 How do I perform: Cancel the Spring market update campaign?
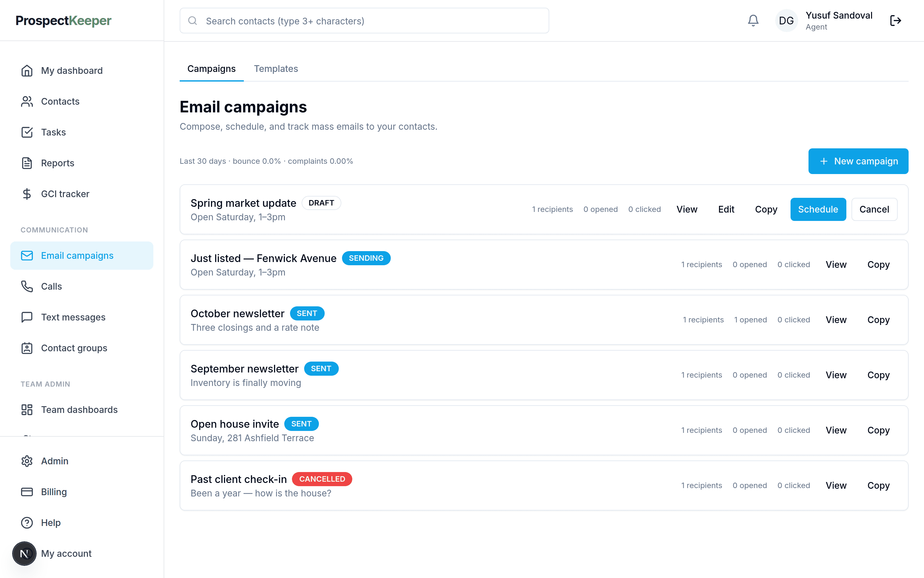874,209
